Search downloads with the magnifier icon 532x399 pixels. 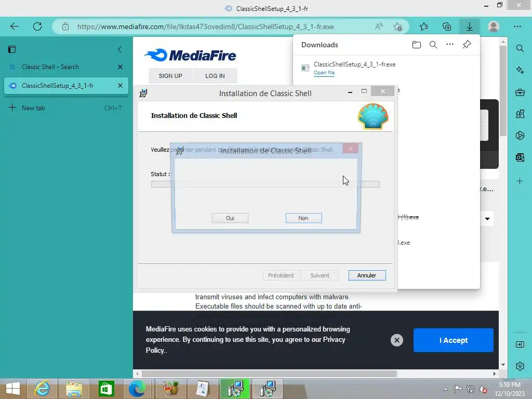tap(433, 45)
